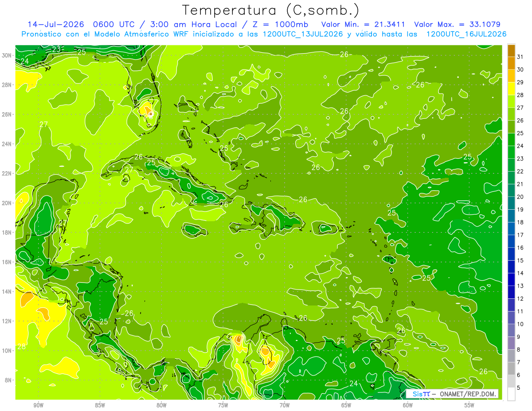
Task: Click the '80W' longitude axis label
Action: coord(161,405)
